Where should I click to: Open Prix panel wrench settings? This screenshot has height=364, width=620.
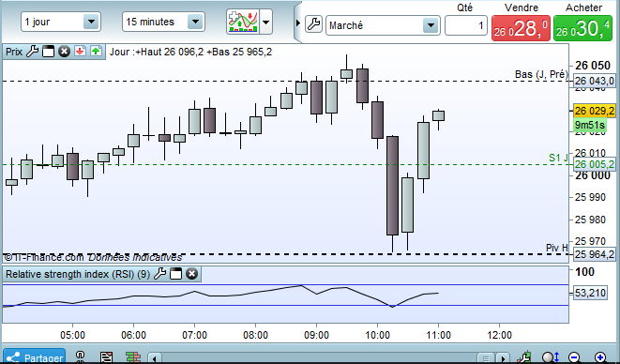click(33, 52)
